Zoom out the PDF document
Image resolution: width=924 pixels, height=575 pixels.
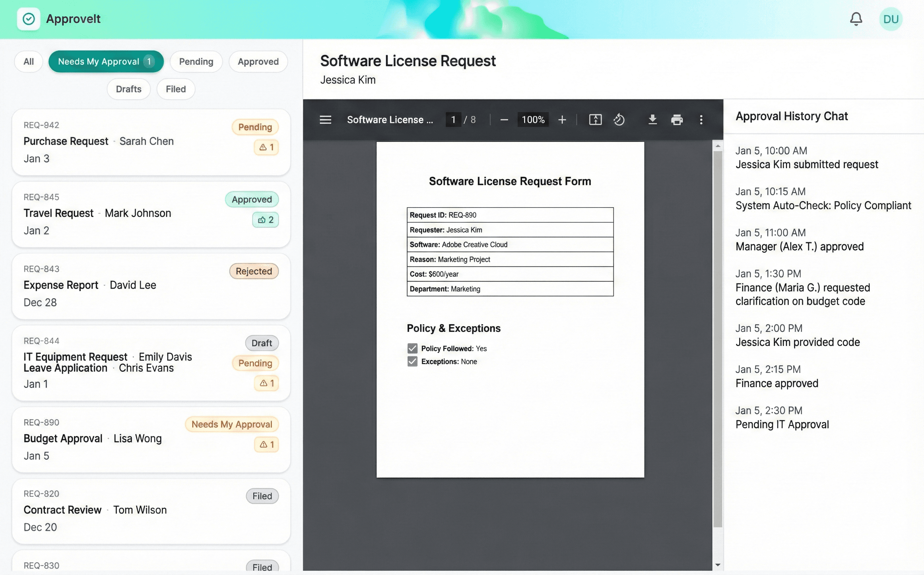504,120
